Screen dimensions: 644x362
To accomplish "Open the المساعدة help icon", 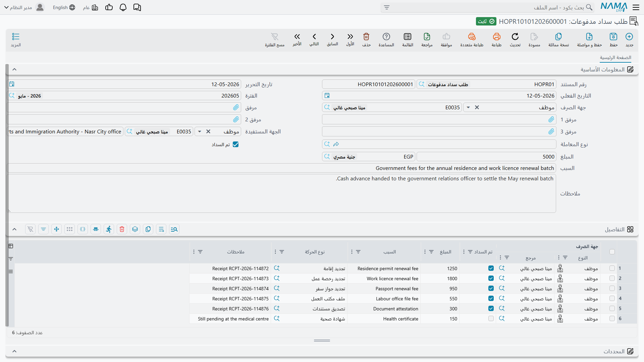I will point(386,37).
